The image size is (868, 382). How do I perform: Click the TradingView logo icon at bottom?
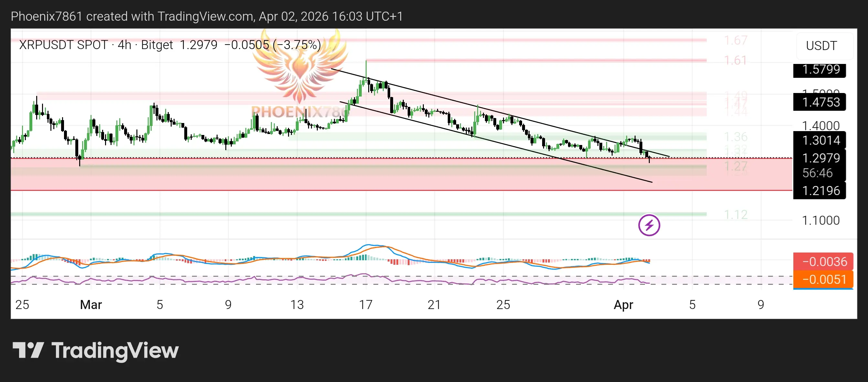click(28, 350)
